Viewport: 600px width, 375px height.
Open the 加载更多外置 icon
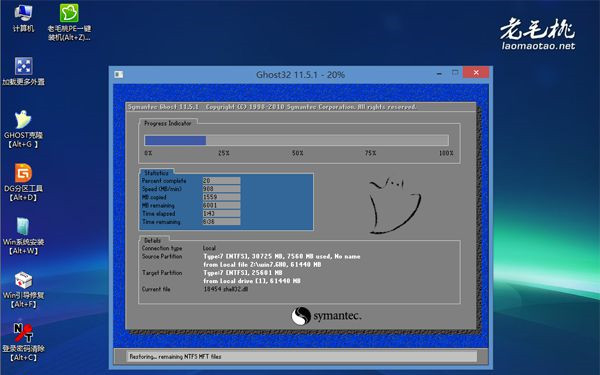pos(23,72)
